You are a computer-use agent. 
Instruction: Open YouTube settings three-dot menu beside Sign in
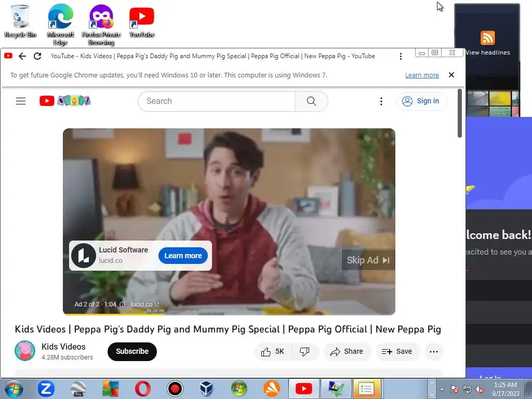point(381,101)
